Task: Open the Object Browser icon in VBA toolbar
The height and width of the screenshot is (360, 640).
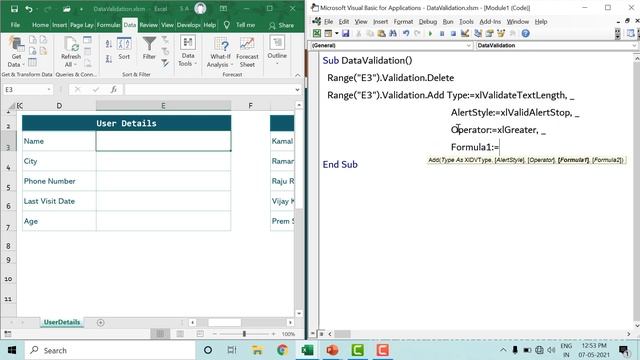Action: pos(501,33)
